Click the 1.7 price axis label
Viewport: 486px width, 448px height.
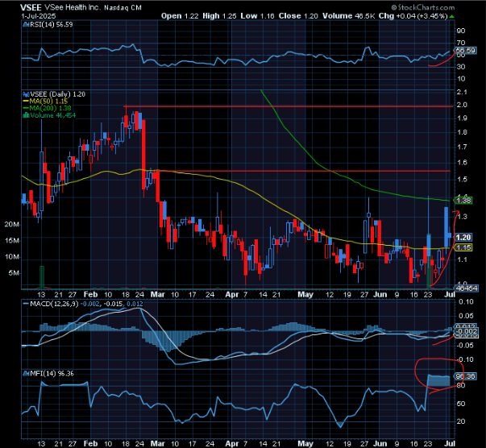pos(462,147)
